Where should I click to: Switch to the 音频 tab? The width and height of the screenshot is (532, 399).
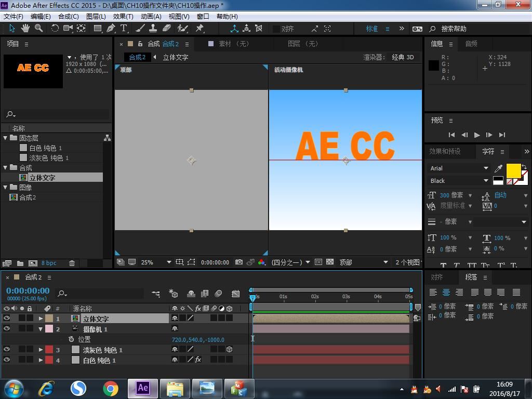click(x=471, y=44)
